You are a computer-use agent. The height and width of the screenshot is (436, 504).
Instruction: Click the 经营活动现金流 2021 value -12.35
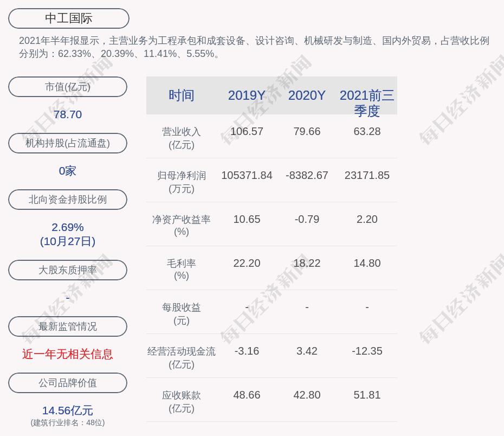[x=367, y=351]
